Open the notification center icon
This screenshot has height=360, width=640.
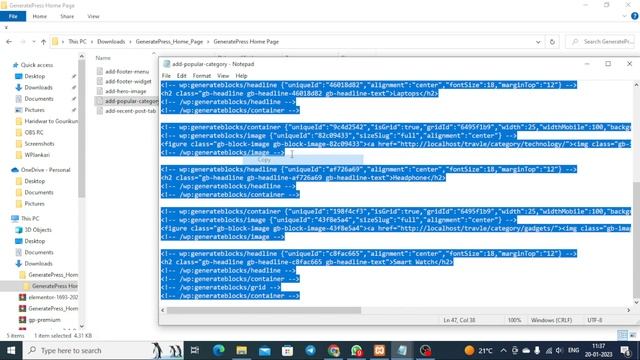point(625,351)
